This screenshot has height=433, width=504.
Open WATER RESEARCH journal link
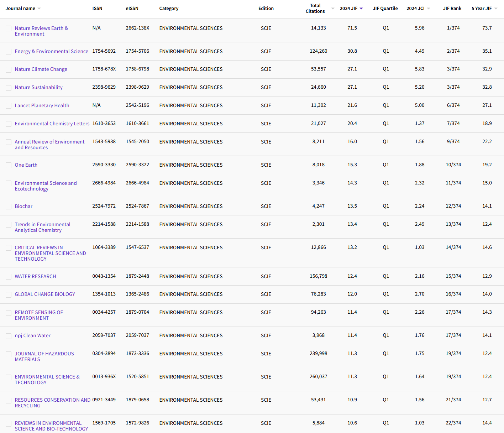35,276
